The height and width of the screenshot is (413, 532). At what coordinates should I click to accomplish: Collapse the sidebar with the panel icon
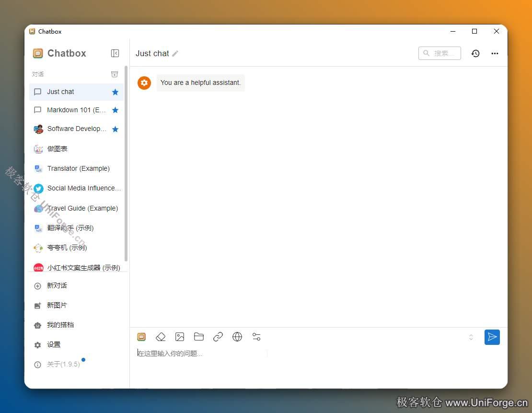(115, 53)
